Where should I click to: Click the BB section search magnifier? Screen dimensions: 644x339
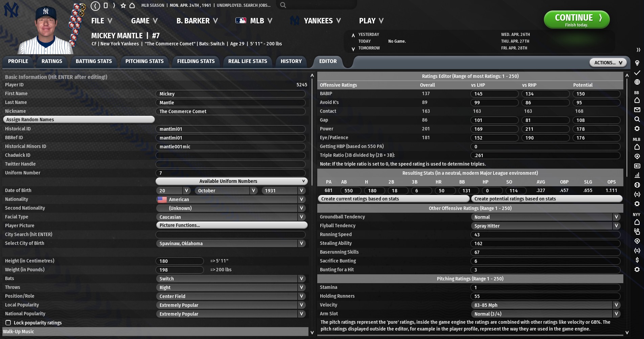[637, 119]
